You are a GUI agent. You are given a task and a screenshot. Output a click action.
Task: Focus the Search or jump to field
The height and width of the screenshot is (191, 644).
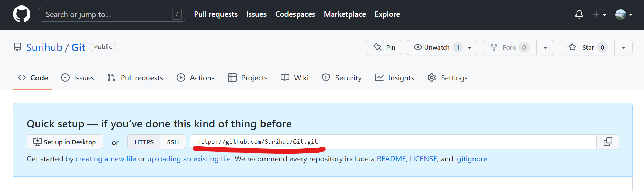(112, 14)
